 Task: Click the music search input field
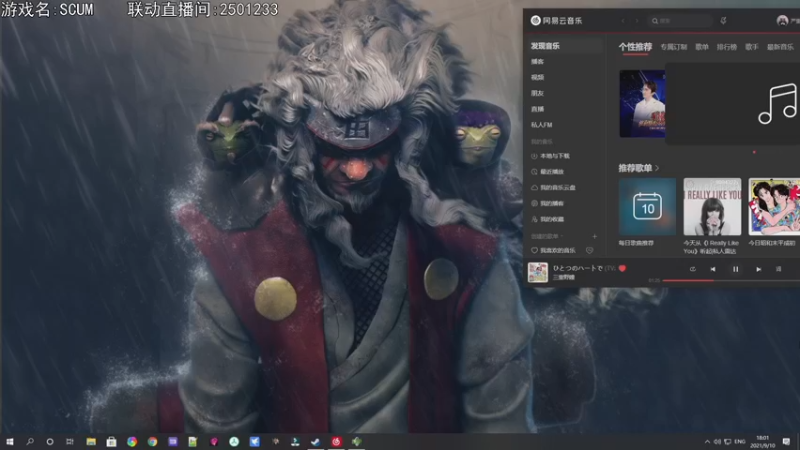[x=680, y=21]
